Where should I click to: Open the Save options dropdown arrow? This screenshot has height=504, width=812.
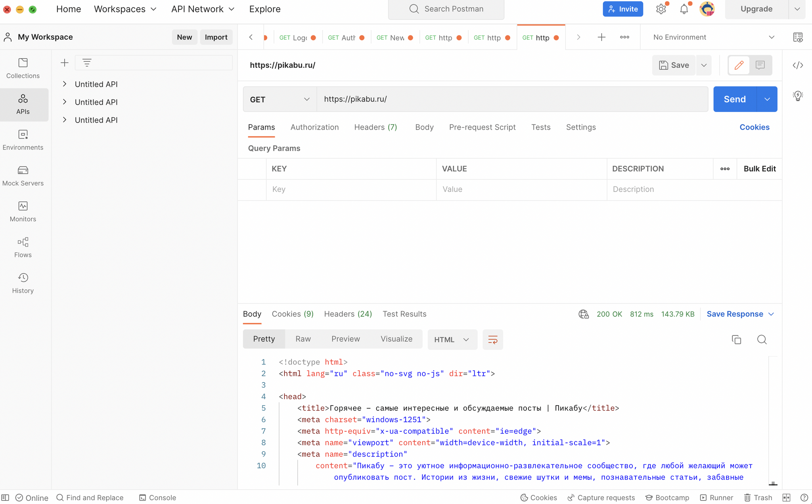pyautogui.click(x=704, y=65)
